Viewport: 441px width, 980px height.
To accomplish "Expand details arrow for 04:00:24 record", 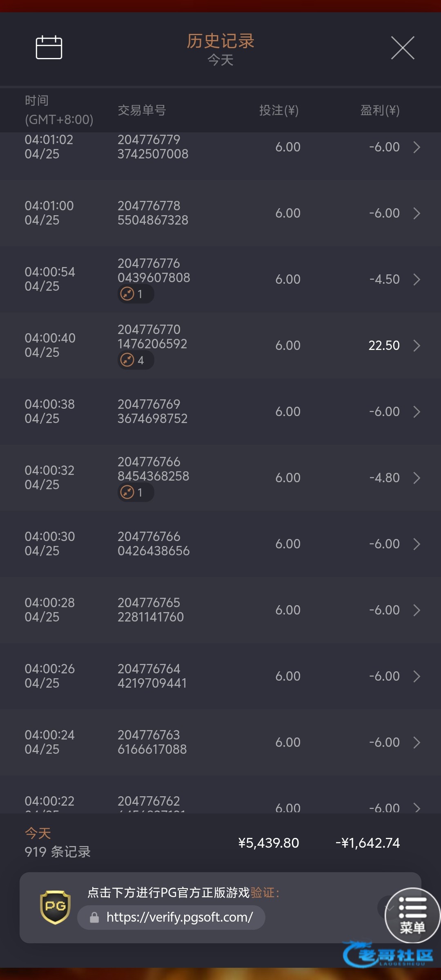I will tap(416, 742).
